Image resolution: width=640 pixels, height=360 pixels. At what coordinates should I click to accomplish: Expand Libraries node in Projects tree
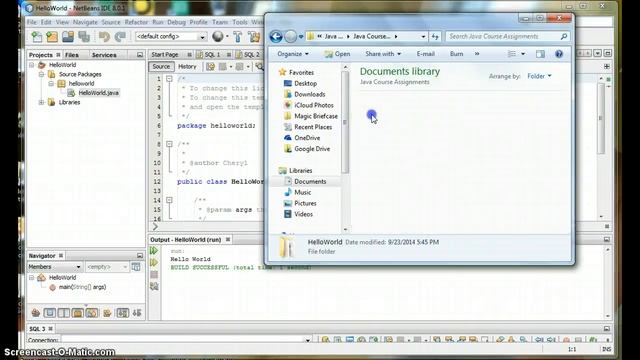pyautogui.click(x=42, y=102)
